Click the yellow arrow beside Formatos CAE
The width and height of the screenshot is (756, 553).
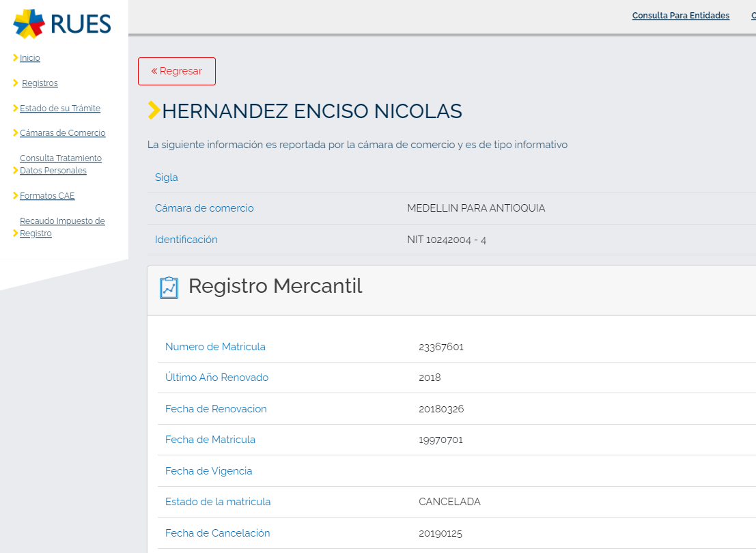[16, 196]
